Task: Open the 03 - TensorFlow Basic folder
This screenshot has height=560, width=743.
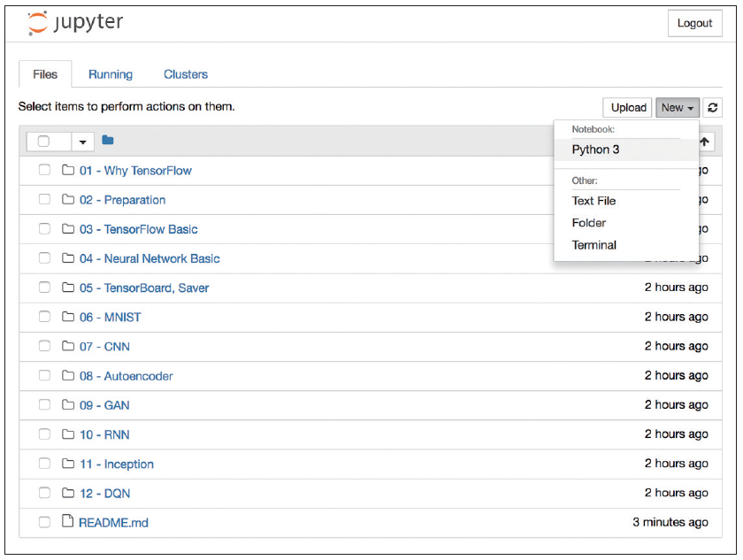Action: [x=138, y=229]
